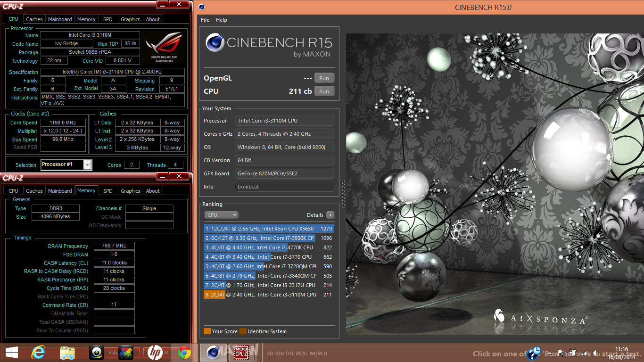Click the Republic of Gamers logo
The width and height of the screenshot is (644, 362).
tap(164, 46)
